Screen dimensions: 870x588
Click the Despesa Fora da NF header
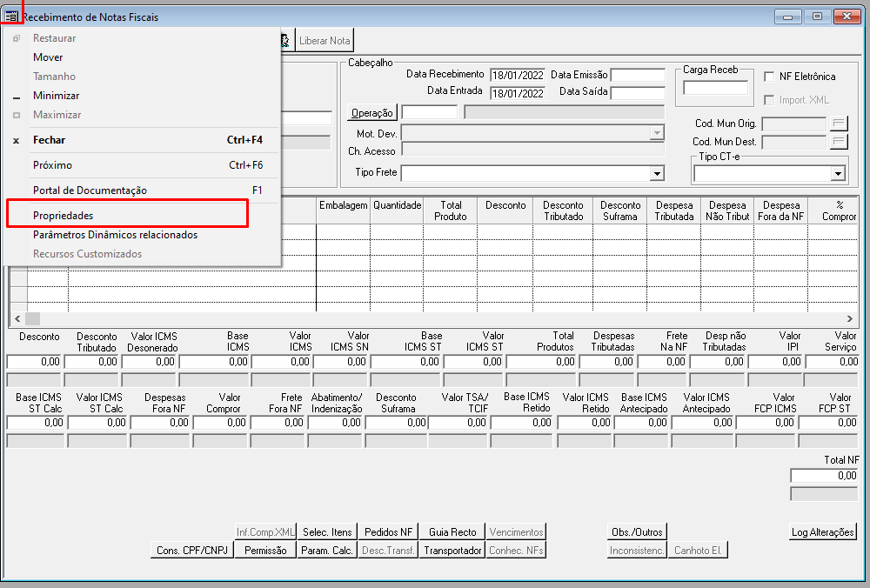780,210
